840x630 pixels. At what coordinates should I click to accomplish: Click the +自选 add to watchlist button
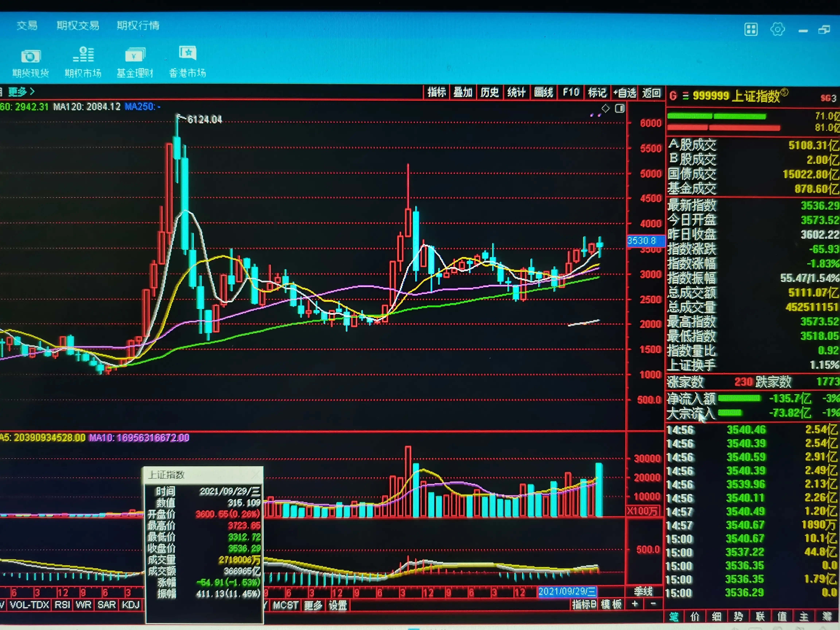coord(624,93)
